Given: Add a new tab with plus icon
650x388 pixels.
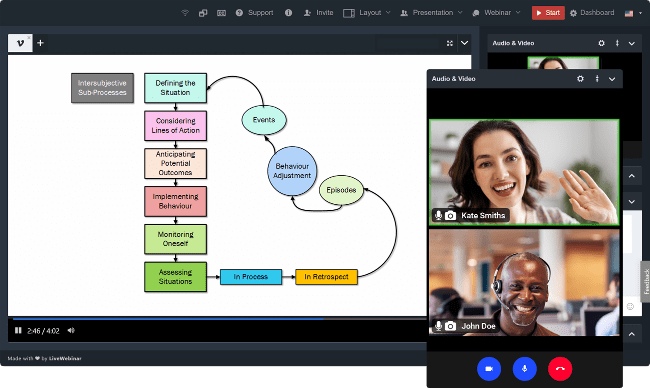Looking at the screenshot, I should 40,43.
